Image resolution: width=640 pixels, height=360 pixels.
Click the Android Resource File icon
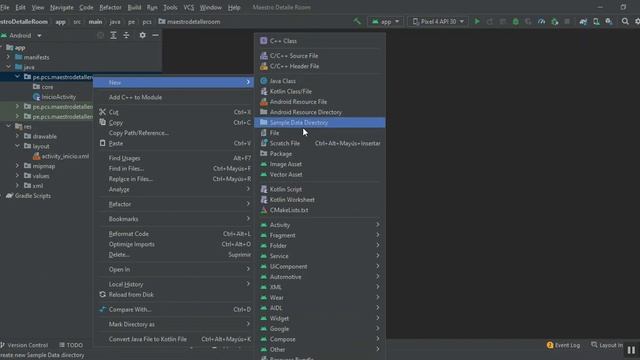tap(264, 102)
